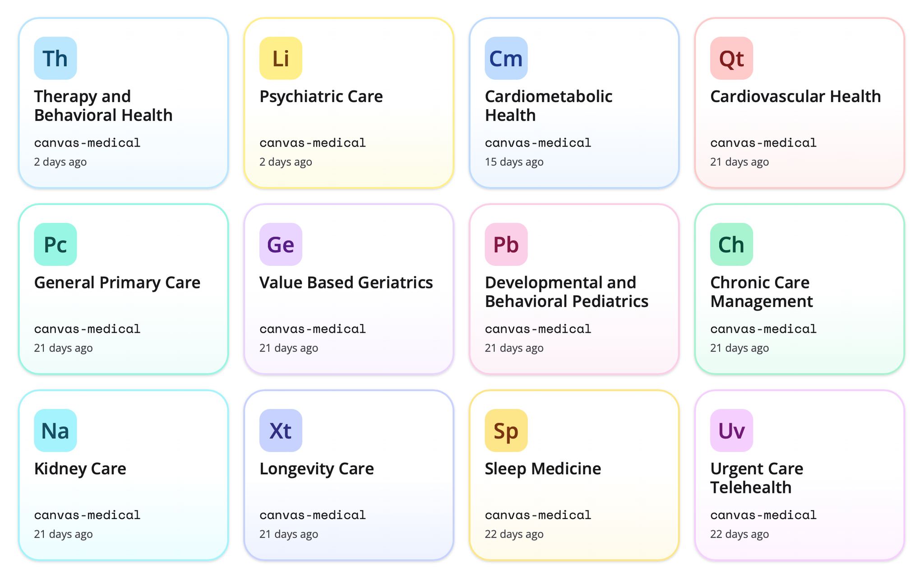This screenshot has width=924, height=580.
Task: Open Developmental and Behavioral Pediatrics title
Action: click(567, 292)
